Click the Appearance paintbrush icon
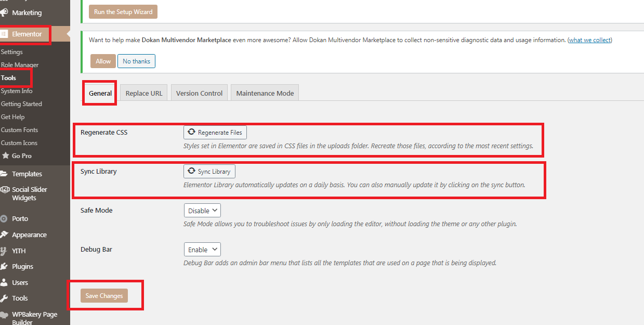Viewport: 644px width, 325px height. click(4, 235)
